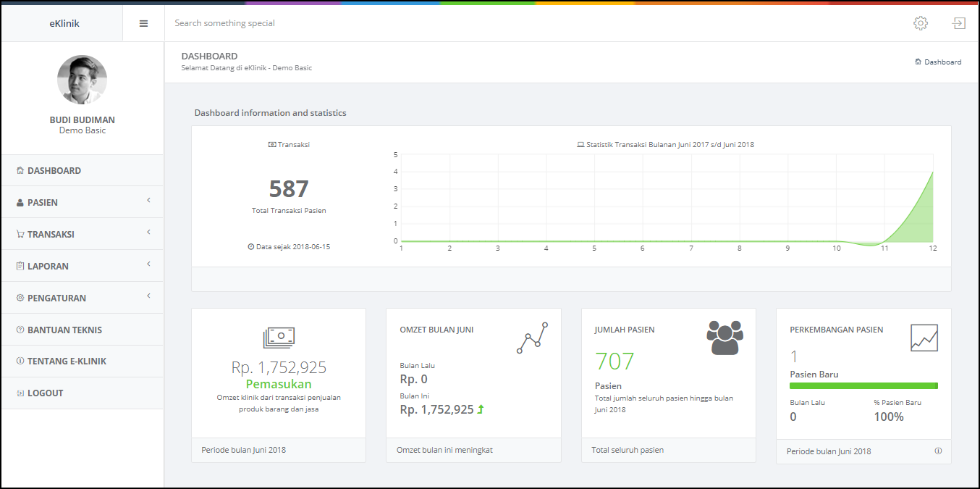This screenshot has height=489, width=980.
Task: Open the PASIEN menu item
Action: tap(83, 203)
